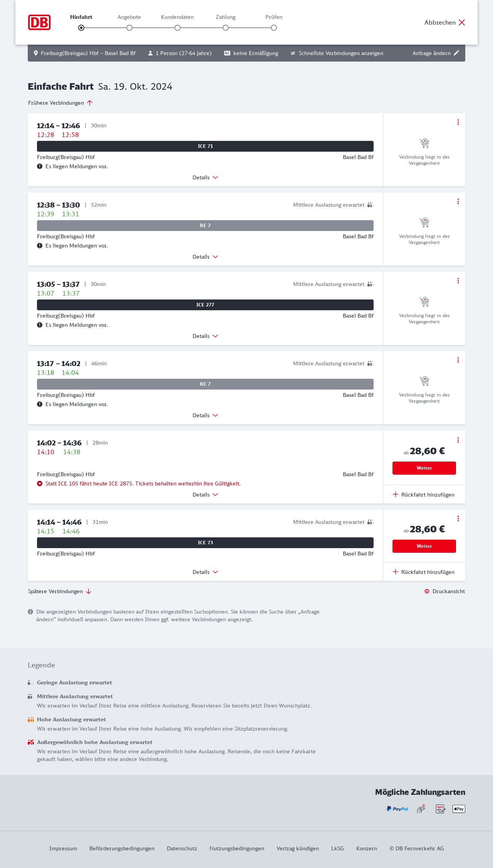Expand Details for the 14:02 connection
Viewport: 493px width, 868px height.
(x=205, y=495)
